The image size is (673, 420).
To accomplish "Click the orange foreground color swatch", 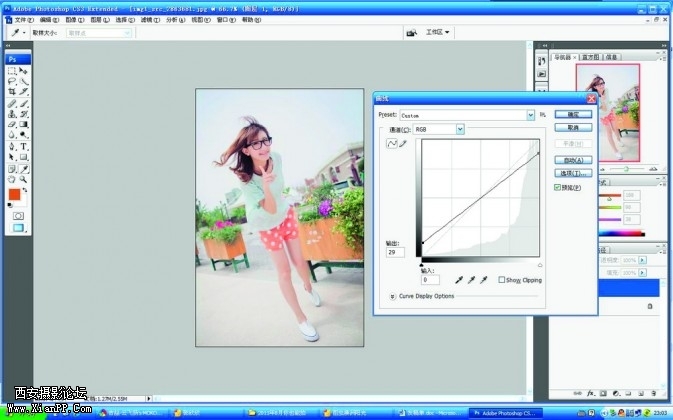I will (x=14, y=194).
